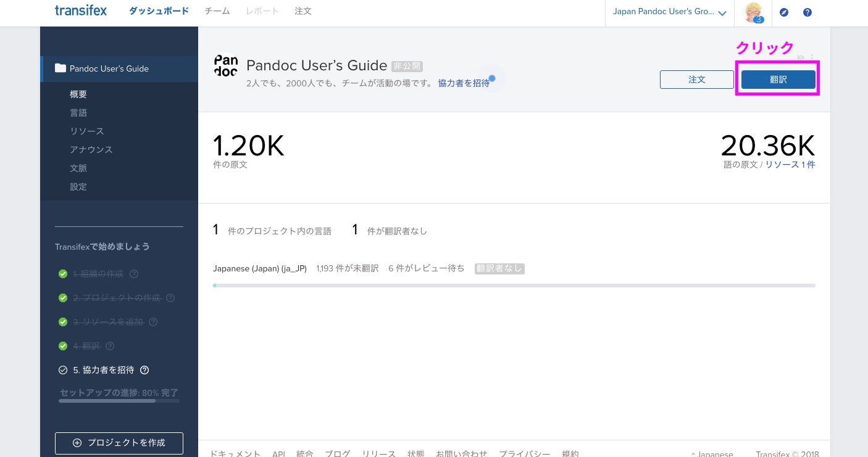Open the user avatar menu
868x457 pixels.
(x=753, y=12)
